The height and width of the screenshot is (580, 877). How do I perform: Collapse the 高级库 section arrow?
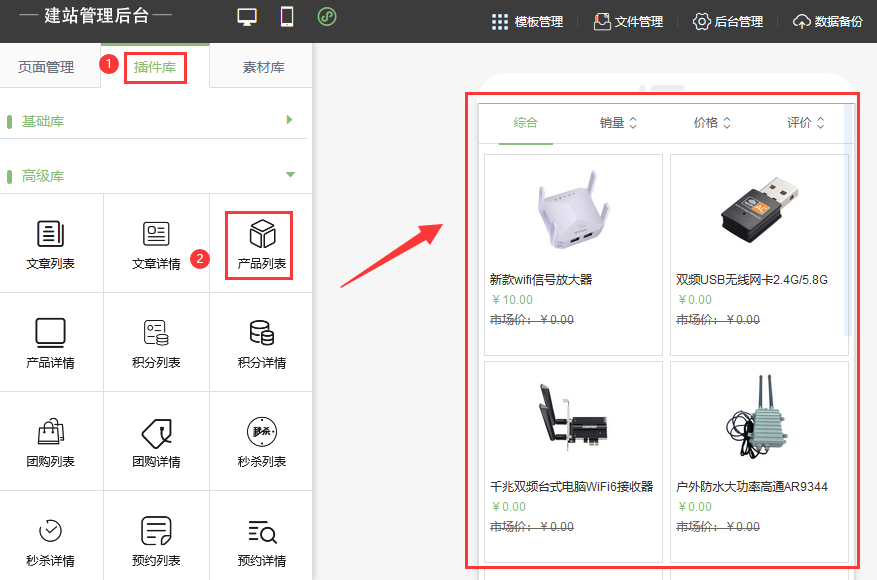point(290,175)
